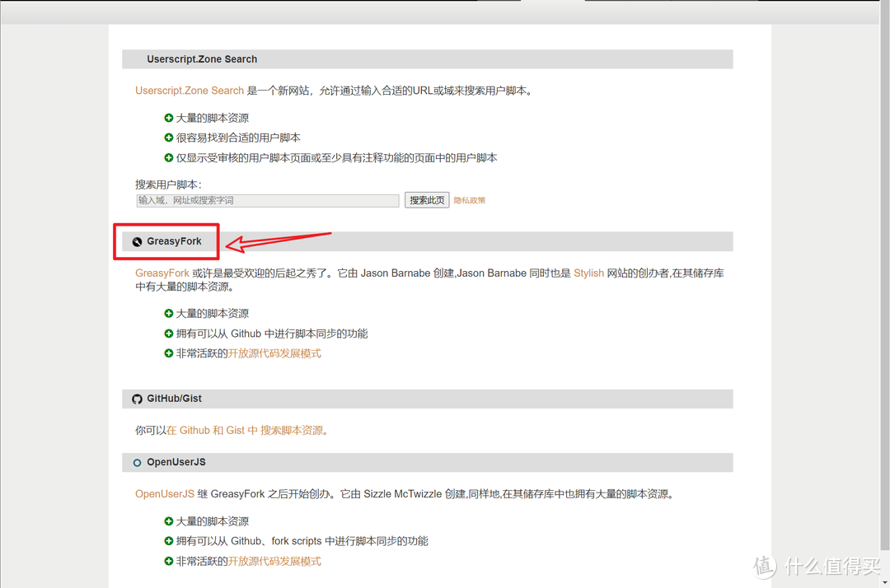Screen dimensions: 890x588
Task: Click the green plus beside 仅显示受审核的用户脚本页面
Action: [169, 157]
